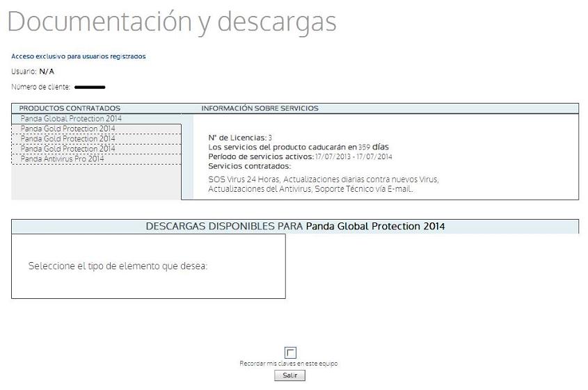Click the '359 días' expiry text

(374, 147)
